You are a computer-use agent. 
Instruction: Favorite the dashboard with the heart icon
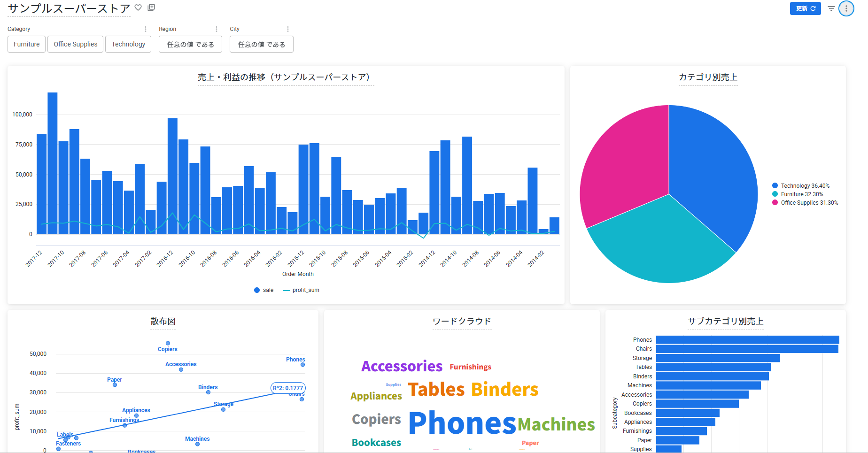click(138, 8)
